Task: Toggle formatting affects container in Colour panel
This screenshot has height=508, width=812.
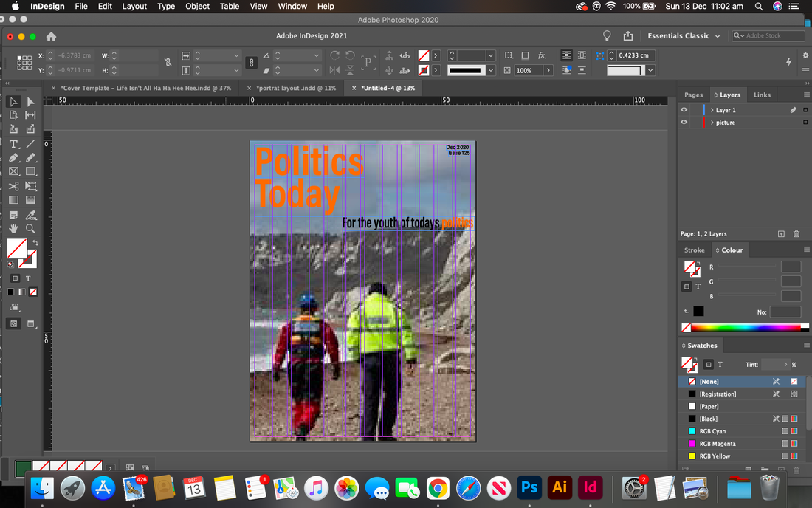Action: click(687, 286)
